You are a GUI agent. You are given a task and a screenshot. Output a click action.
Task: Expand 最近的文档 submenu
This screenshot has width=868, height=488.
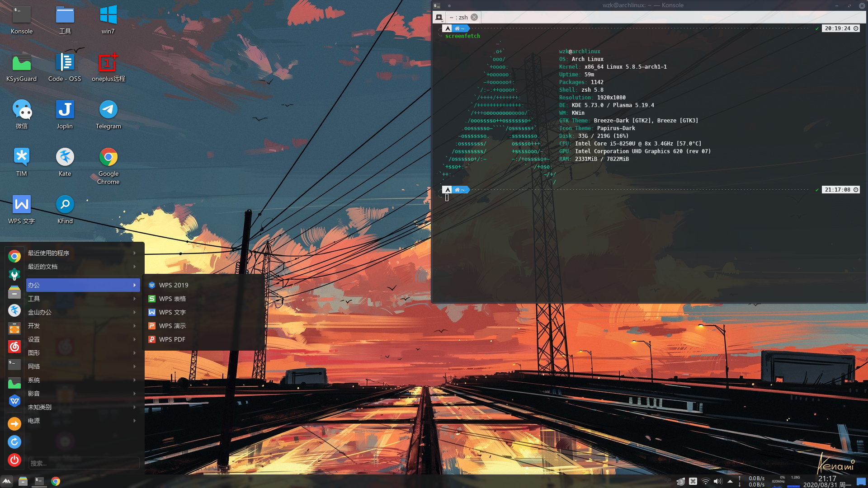(83, 267)
